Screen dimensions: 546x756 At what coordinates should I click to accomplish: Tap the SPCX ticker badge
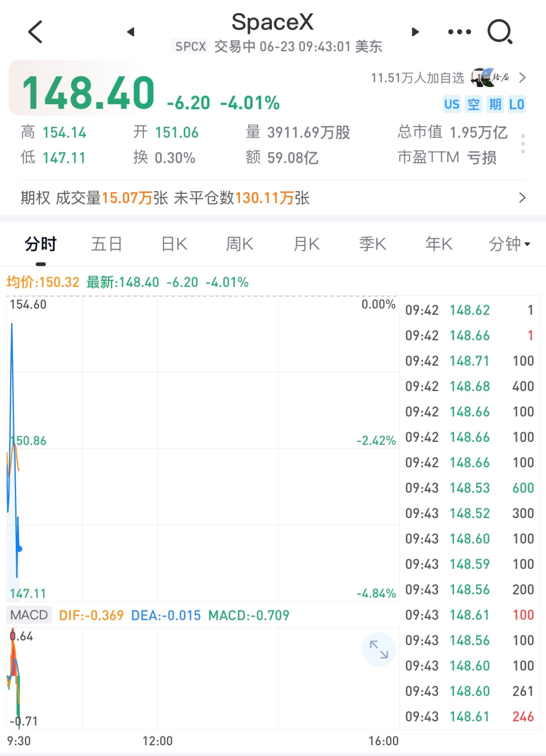[190, 46]
